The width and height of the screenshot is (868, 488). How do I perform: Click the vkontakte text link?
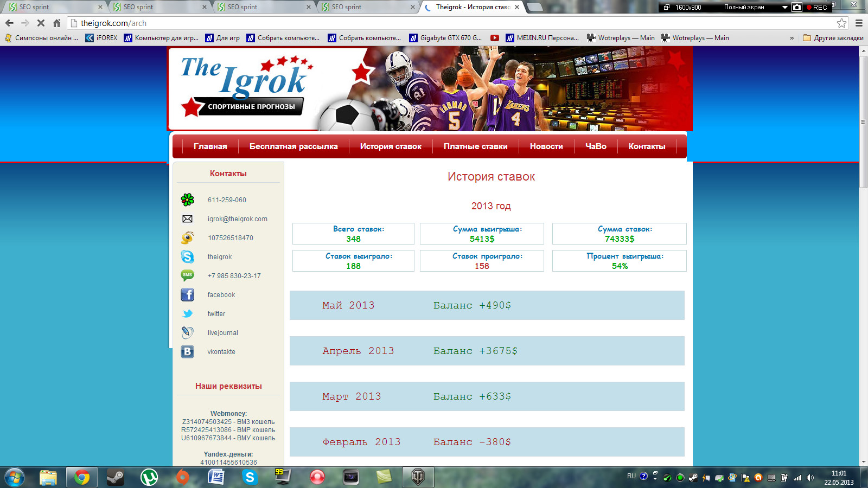pyautogui.click(x=221, y=352)
